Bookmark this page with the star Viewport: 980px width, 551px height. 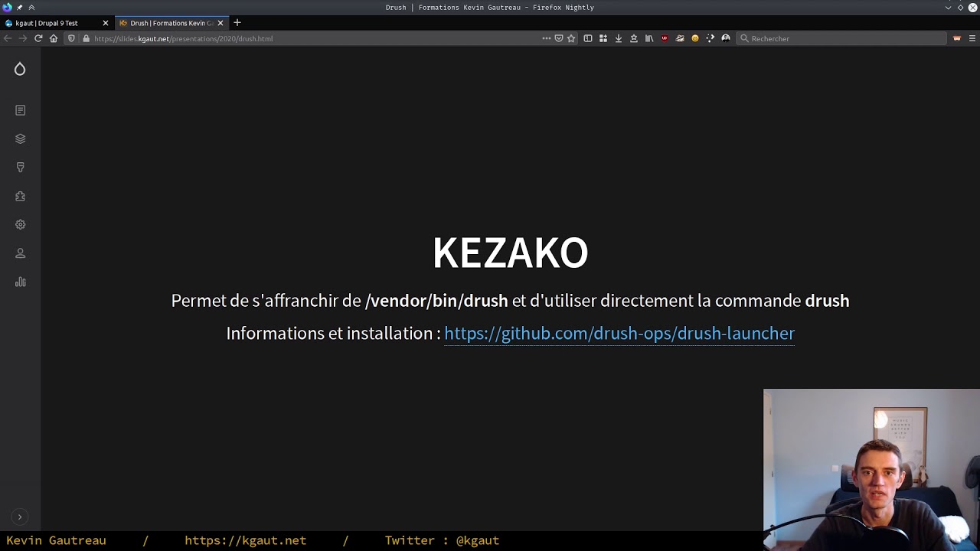coord(571,38)
